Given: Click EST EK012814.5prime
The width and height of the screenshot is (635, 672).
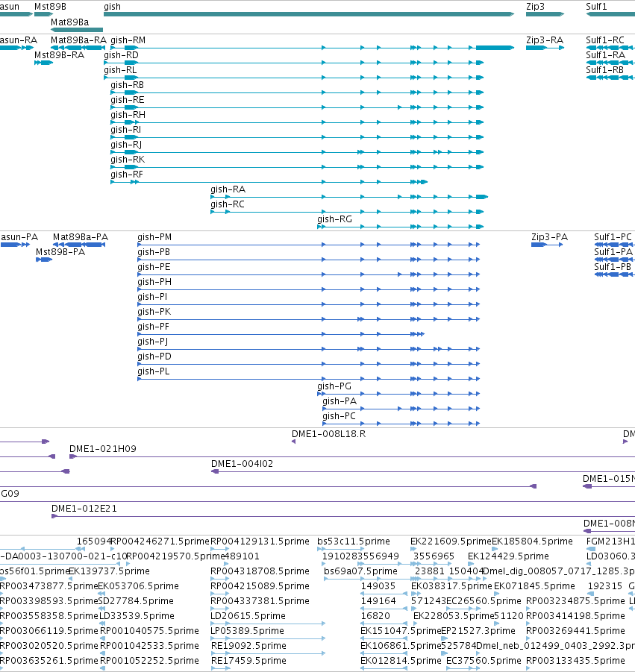Looking at the screenshot, I should (401, 660).
